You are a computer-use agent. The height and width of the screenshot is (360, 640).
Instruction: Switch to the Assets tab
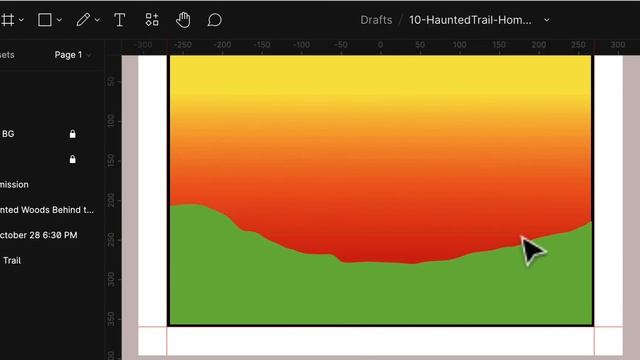coord(7,55)
